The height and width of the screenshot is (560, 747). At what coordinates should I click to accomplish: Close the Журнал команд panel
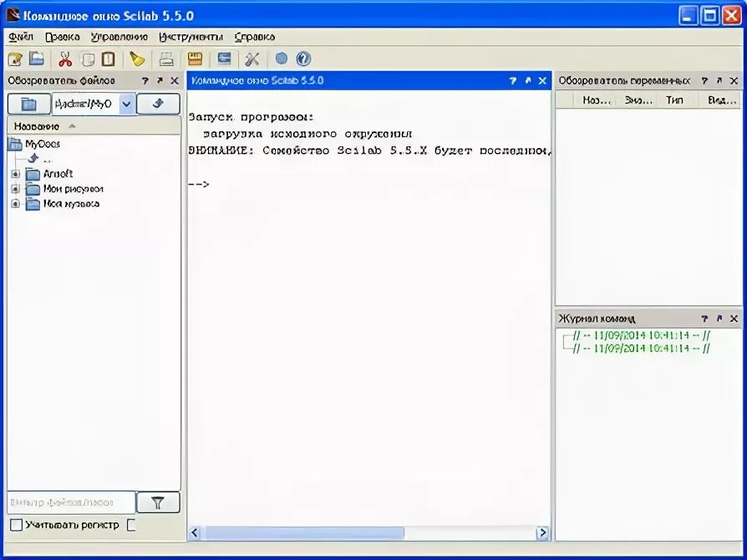click(x=734, y=318)
